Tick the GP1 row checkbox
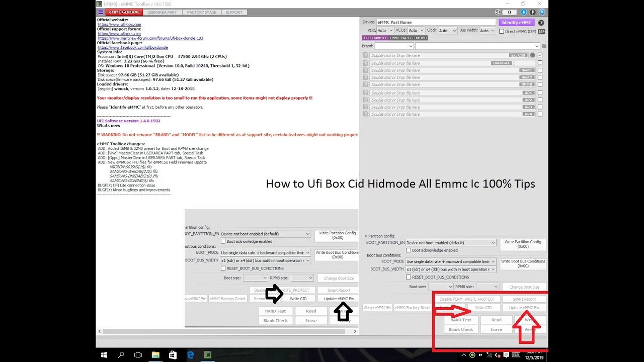Image resolution: width=644 pixels, height=362 pixels. pyautogui.click(x=540, y=93)
